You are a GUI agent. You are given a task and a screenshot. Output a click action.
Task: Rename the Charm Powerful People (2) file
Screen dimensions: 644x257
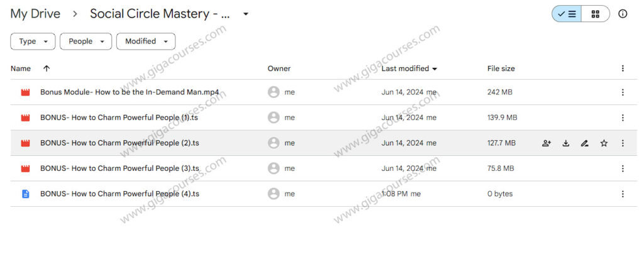[585, 143]
